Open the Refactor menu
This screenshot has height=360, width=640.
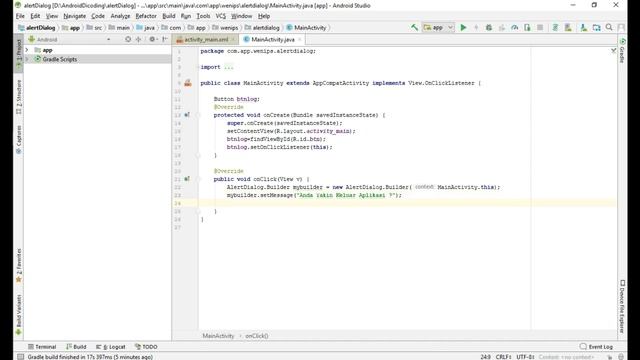tap(146, 16)
